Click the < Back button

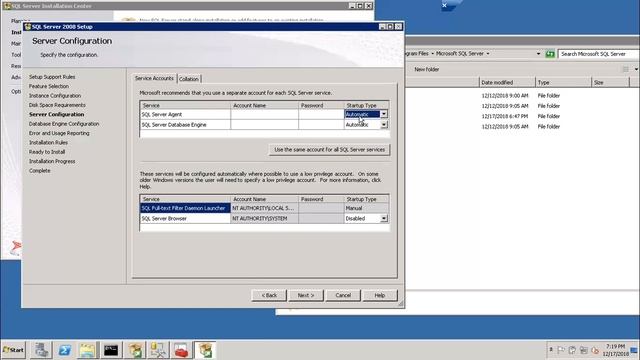(269, 295)
